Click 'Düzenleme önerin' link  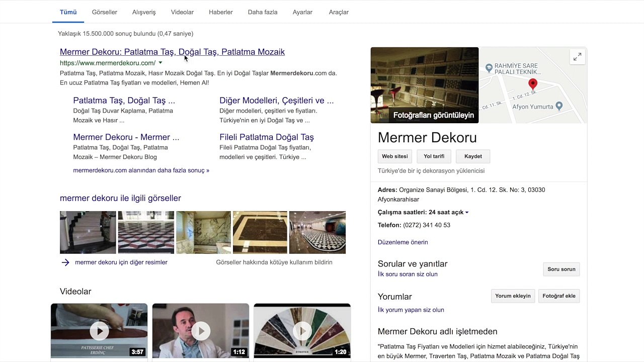[403, 242]
